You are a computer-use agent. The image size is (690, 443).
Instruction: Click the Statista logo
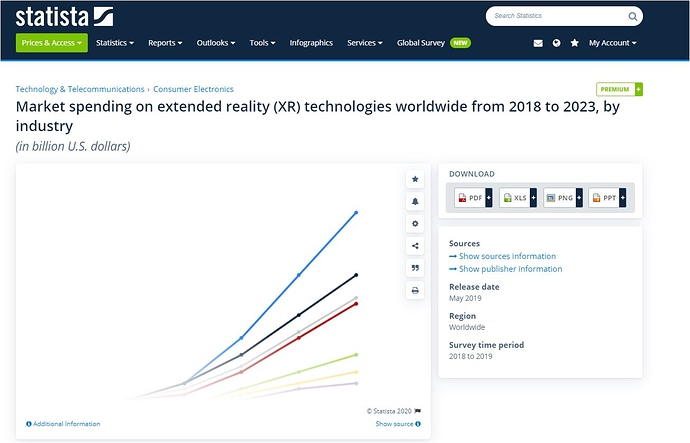(64, 17)
